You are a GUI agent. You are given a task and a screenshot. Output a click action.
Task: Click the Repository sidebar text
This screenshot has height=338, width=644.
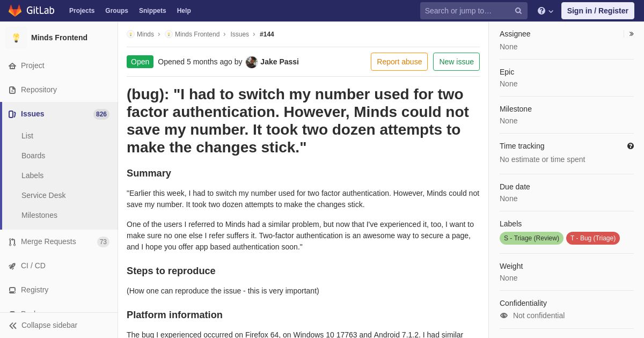pos(39,90)
